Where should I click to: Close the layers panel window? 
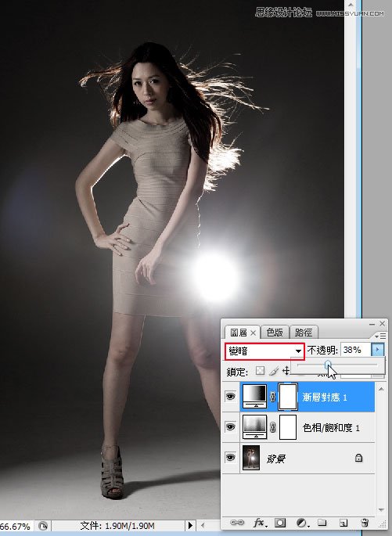pyautogui.click(x=382, y=323)
